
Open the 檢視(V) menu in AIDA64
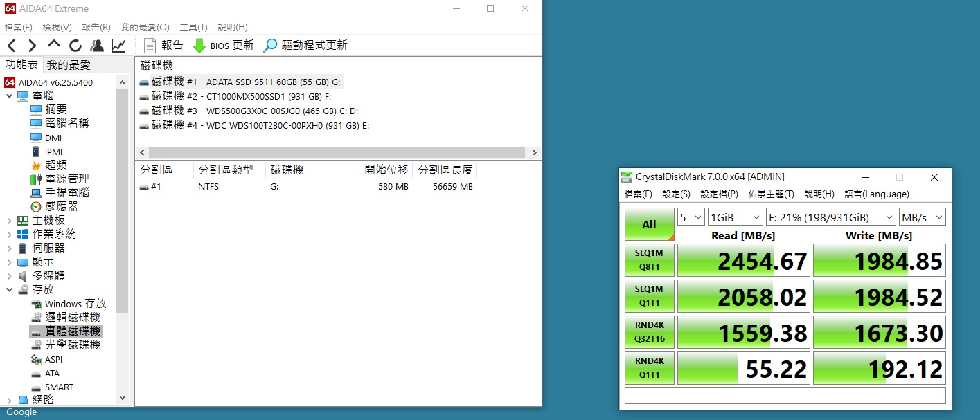click(57, 27)
